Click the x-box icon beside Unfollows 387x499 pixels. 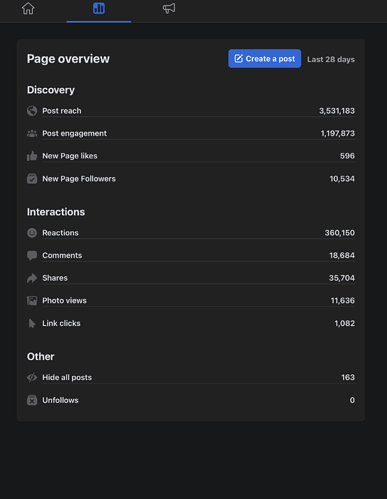coord(32,400)
